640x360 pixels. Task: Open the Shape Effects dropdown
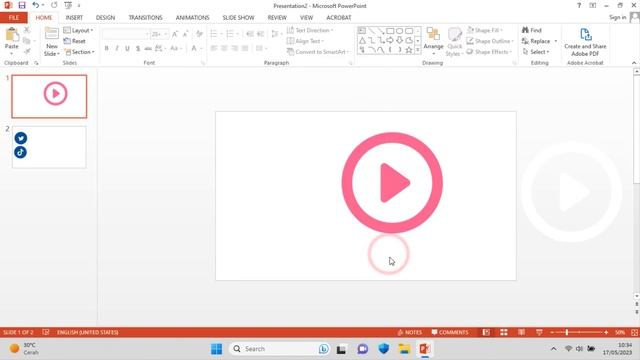489,52
